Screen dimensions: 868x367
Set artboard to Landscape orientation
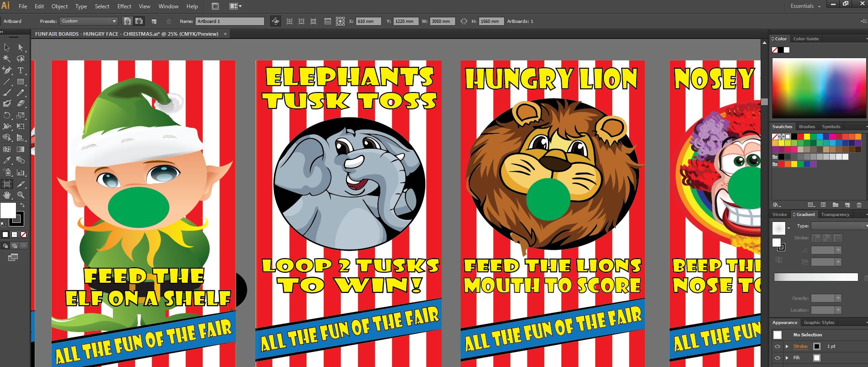(x=139, y=21)
